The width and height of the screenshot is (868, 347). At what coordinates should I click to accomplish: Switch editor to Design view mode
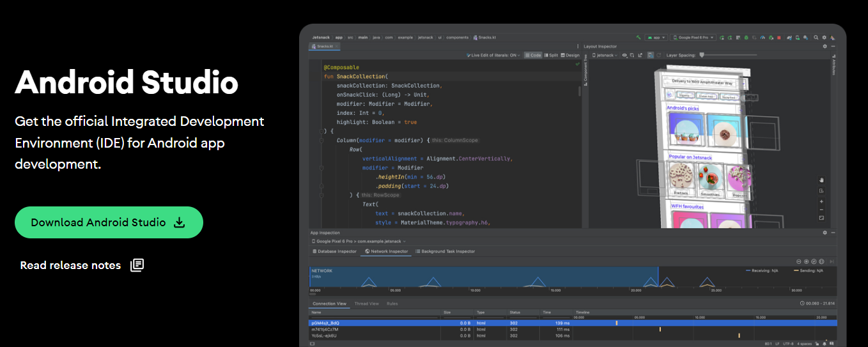coord(570,55)
